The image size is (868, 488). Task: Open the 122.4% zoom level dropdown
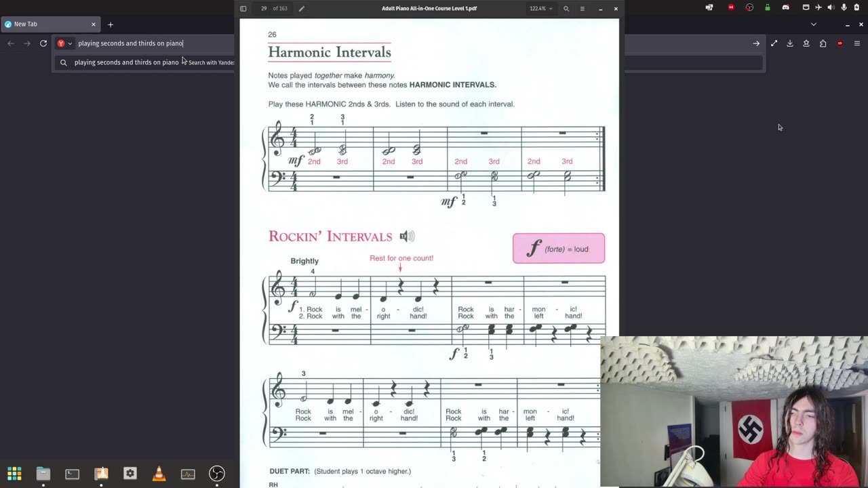[540, 9]
